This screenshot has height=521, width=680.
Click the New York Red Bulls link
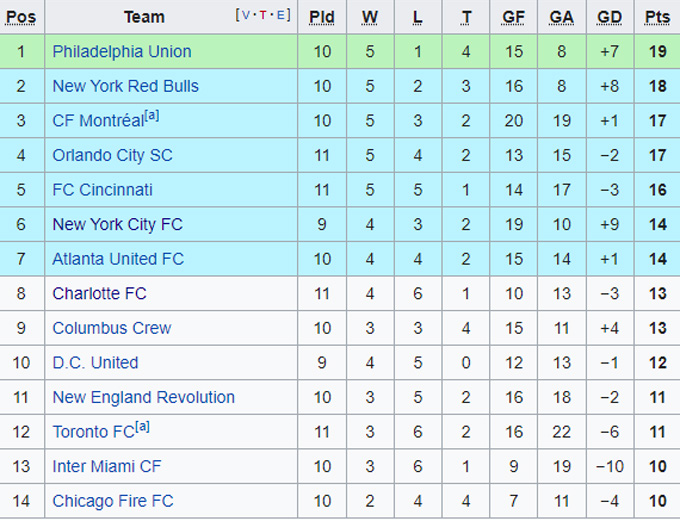[x=125, y=87]
